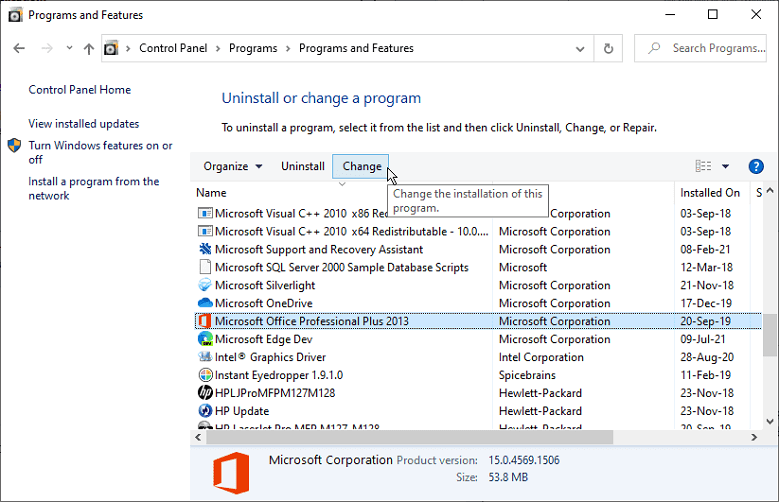Image resolution: width=779 pixels, height=502 pixels.
Task: Open the Organize dropdown menu
Action: click(x=233, y=167)
